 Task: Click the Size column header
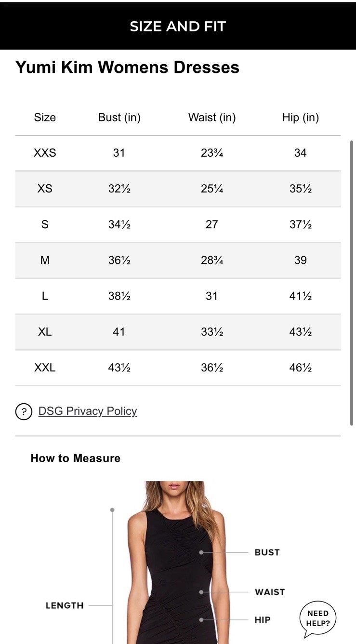pyautogui.click(x=45, y=117)
